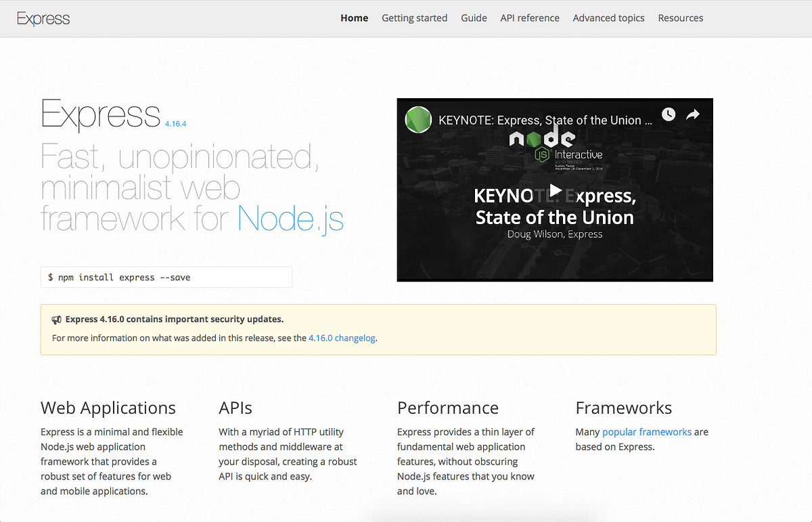Click the Express security update notice banner
812x522 pixels.
click(x=378, y=327)
